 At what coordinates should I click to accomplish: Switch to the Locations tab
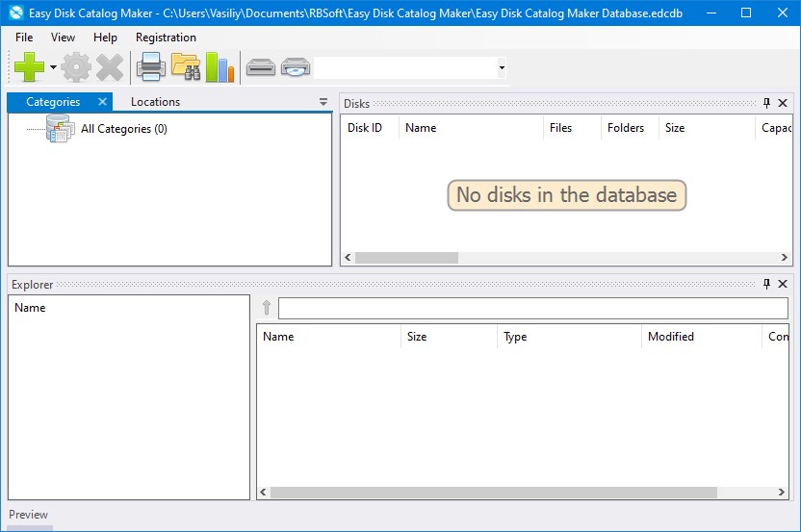pos(155,102)
